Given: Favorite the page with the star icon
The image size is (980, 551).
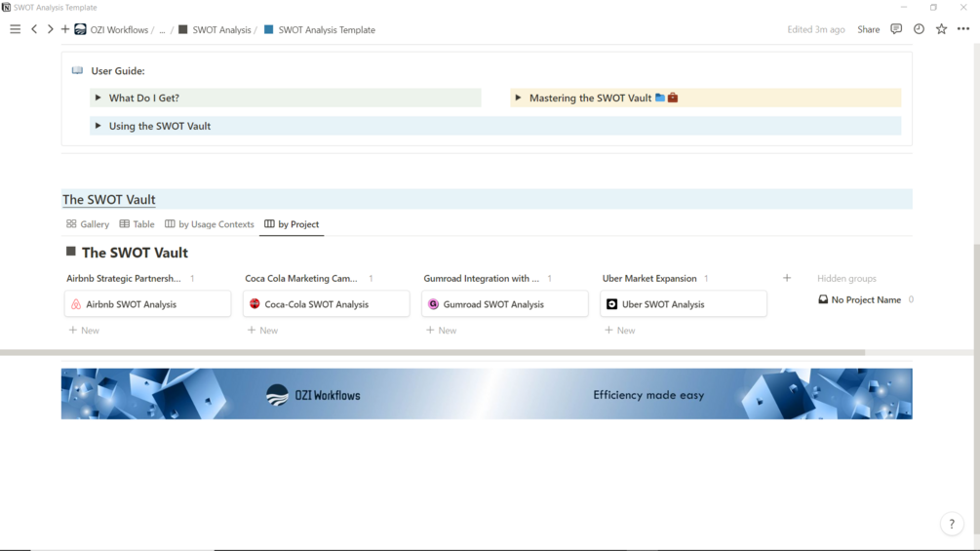Looking at the screenshot, I should [941, 29].
